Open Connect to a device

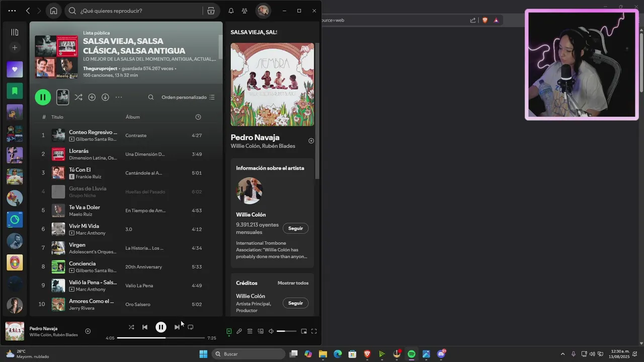[x=261, y=331]
